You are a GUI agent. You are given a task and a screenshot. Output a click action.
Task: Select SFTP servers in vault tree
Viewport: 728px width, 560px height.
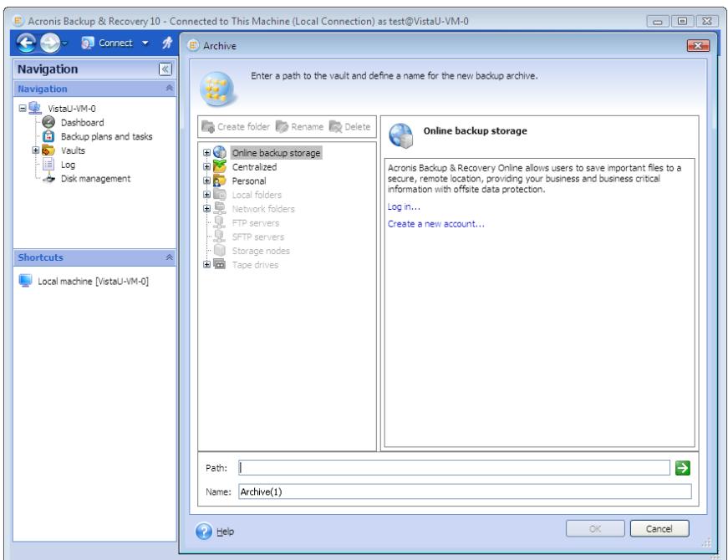point(257,237)
